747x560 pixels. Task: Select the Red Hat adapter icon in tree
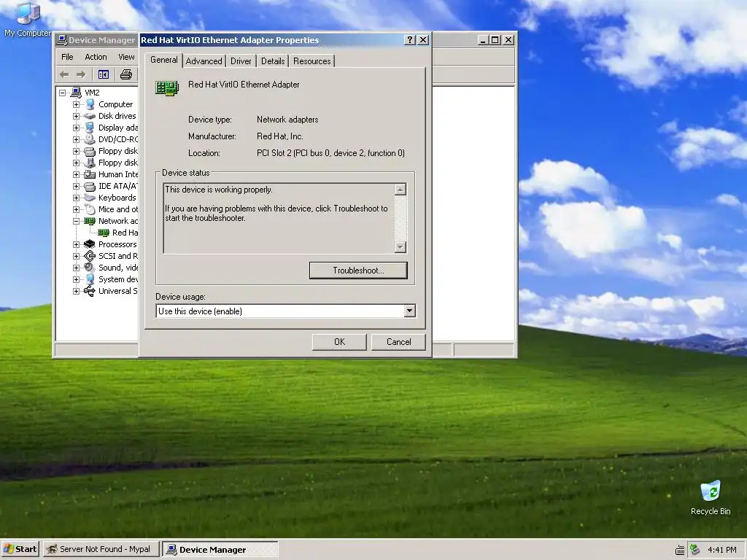click(x=104, y=233)
